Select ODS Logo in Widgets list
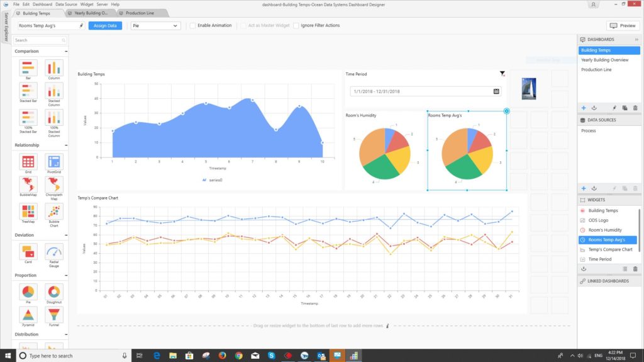Image resolution: width=644 pixels, height=362 pixels. (598, 220)
